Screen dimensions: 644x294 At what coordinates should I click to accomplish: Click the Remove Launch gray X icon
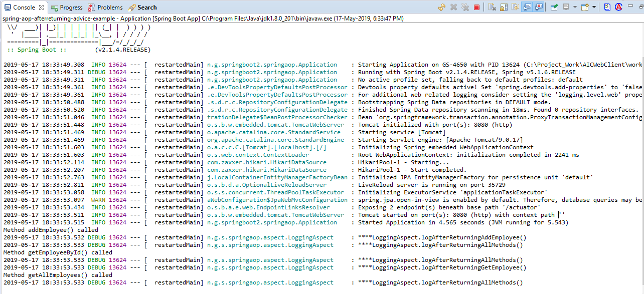pyautogui.click(x=453, y=7)
